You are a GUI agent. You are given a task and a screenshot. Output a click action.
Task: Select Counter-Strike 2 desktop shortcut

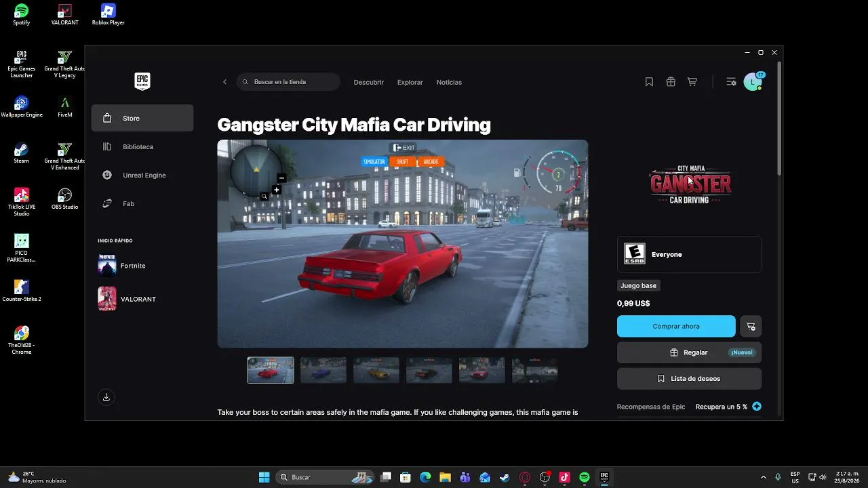(x=22, y=291)
